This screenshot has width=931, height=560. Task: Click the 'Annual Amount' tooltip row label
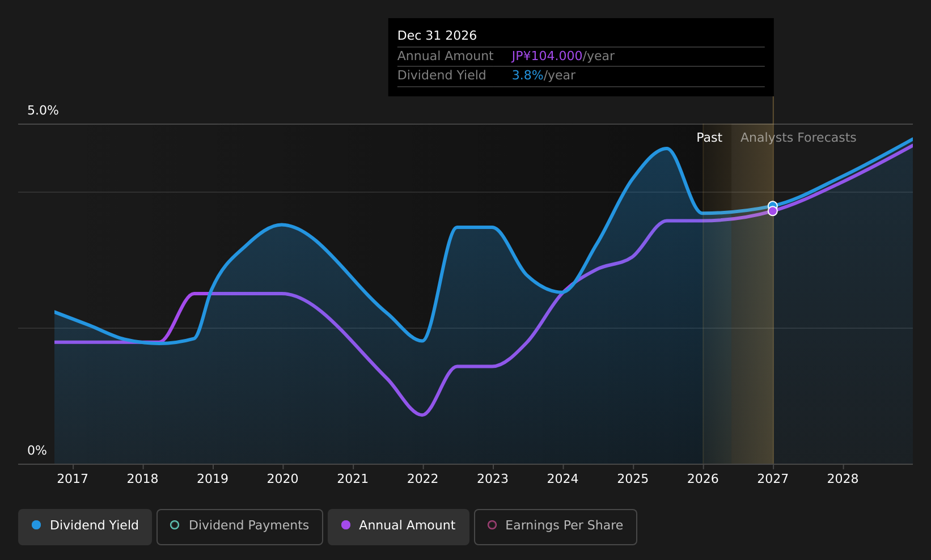click(446, 56)
